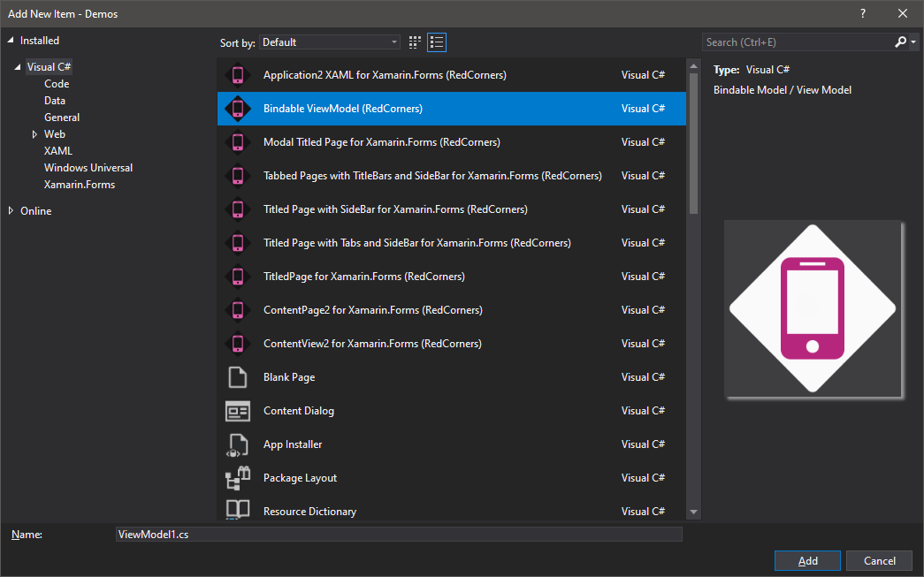Select the Package Layout template
The height and width of the screenshot is (577, 924).
coord(452,477)
